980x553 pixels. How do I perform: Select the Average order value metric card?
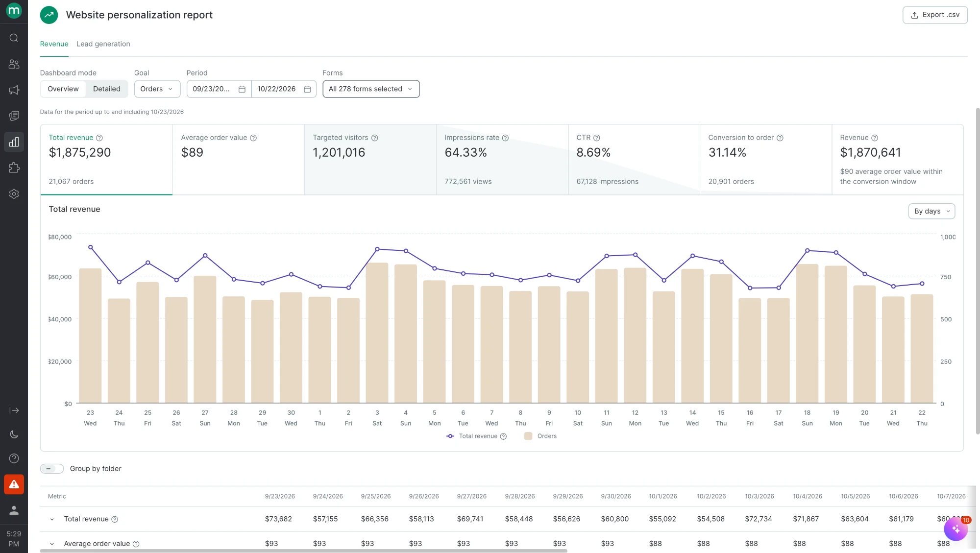(239, 160)
